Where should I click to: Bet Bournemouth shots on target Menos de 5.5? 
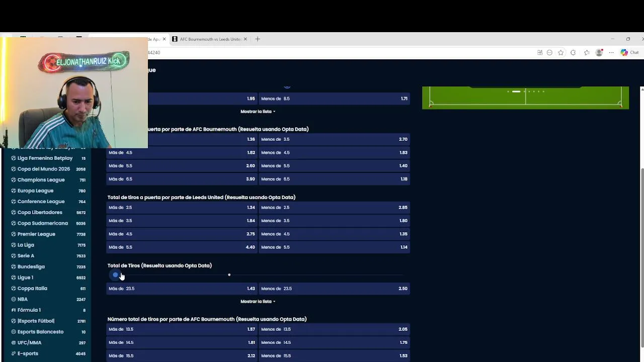tap(334, 166)
